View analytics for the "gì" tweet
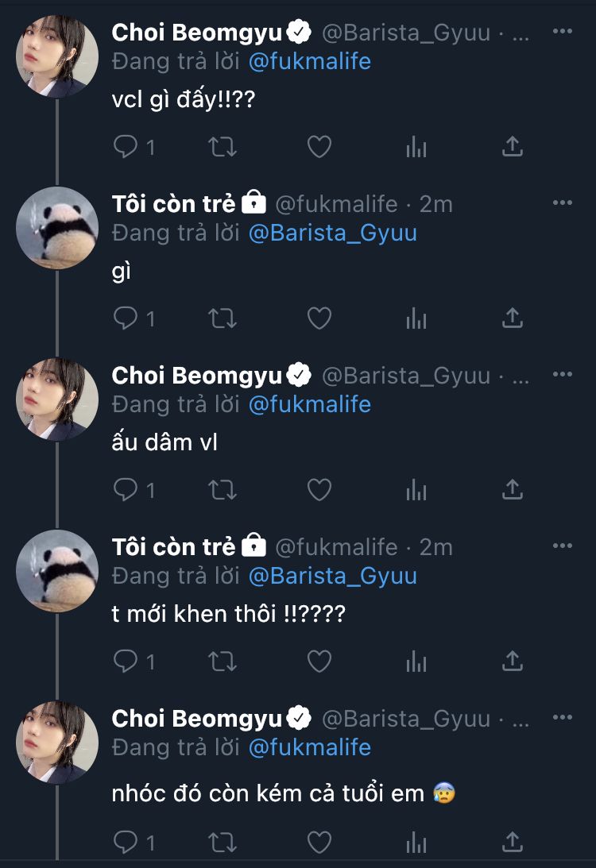The height and width of the screenshot is (868, 596). pos(416,318)
